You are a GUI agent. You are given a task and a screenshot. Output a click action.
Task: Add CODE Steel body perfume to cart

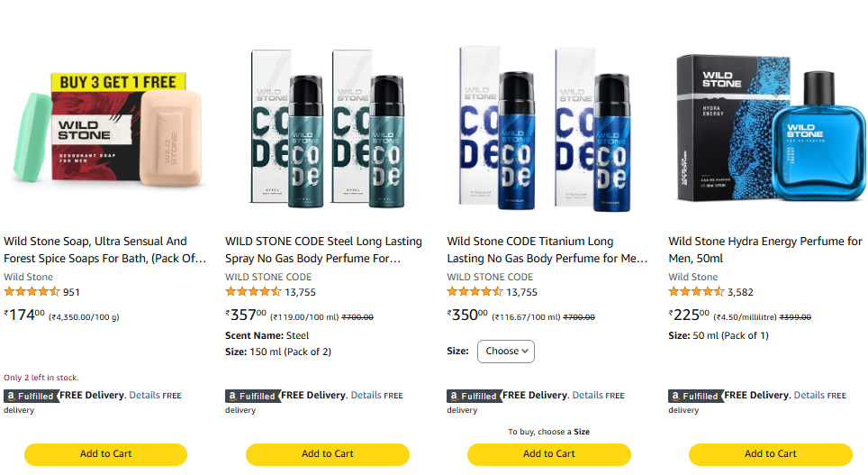pos(328,454)
